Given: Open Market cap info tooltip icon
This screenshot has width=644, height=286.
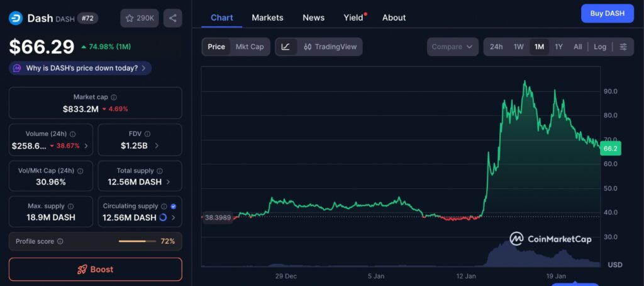Looking at the screenshot, I should coord(114,98).
